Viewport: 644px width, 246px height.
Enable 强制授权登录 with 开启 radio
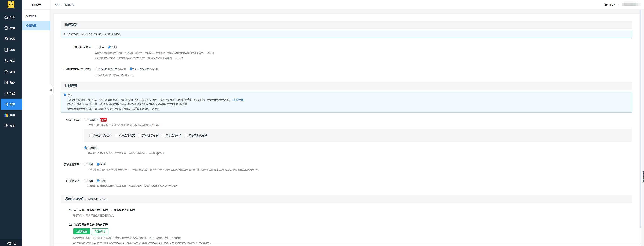tap(97, 47)
